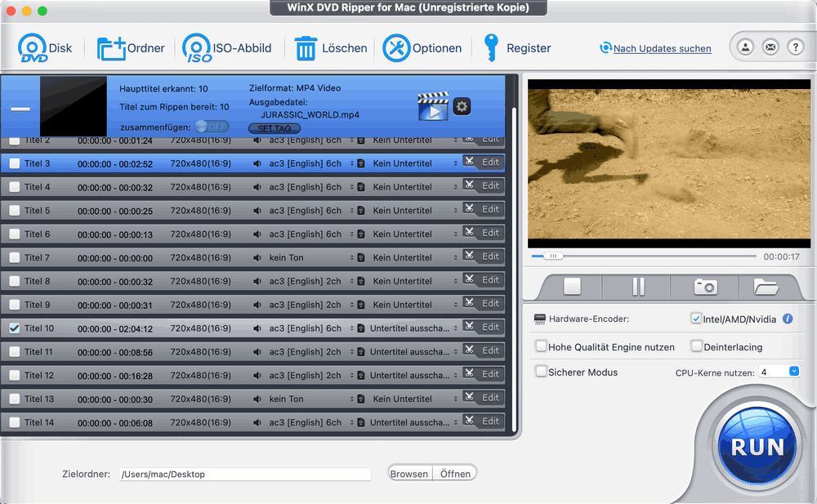This screenshot has width=817, height=504.
Task: Click scissors Edit for Titel 10
Action: (x=483, y=327)
